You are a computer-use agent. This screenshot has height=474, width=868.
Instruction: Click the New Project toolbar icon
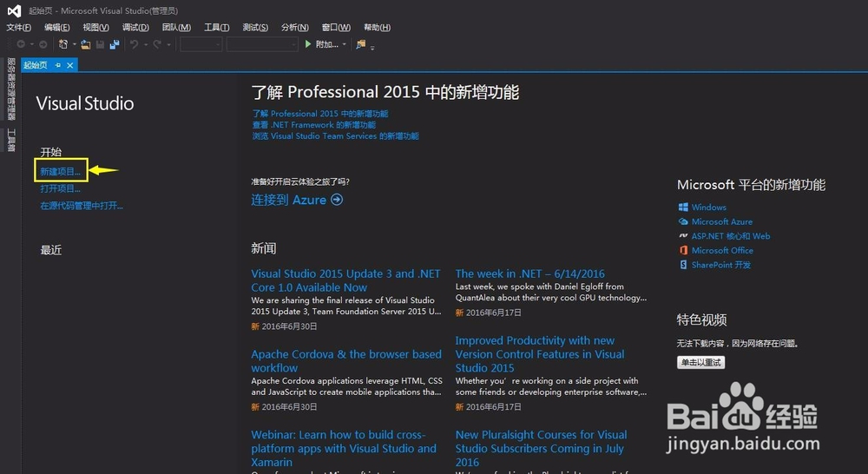[x=63, y=44]
